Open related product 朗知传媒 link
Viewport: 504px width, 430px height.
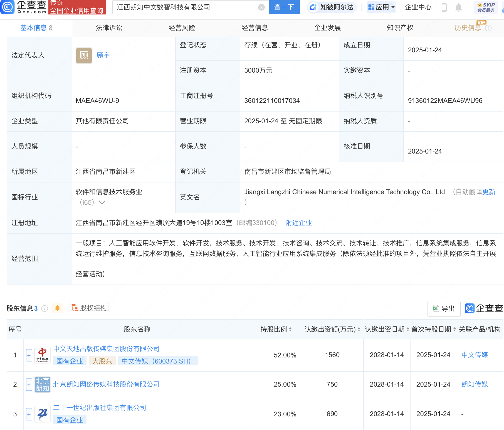[475, 384]
